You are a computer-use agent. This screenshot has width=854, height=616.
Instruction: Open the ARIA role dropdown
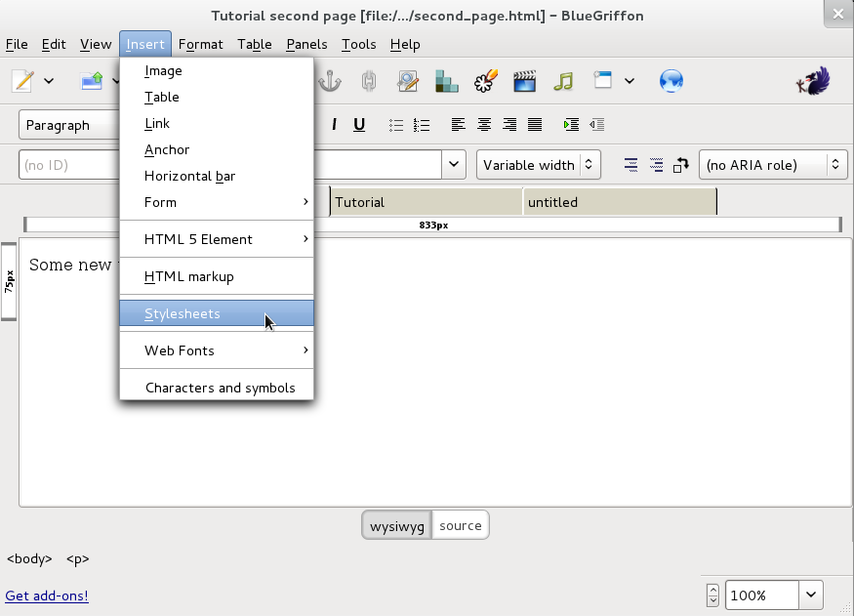pyautogui.click(x=773, y=165)
